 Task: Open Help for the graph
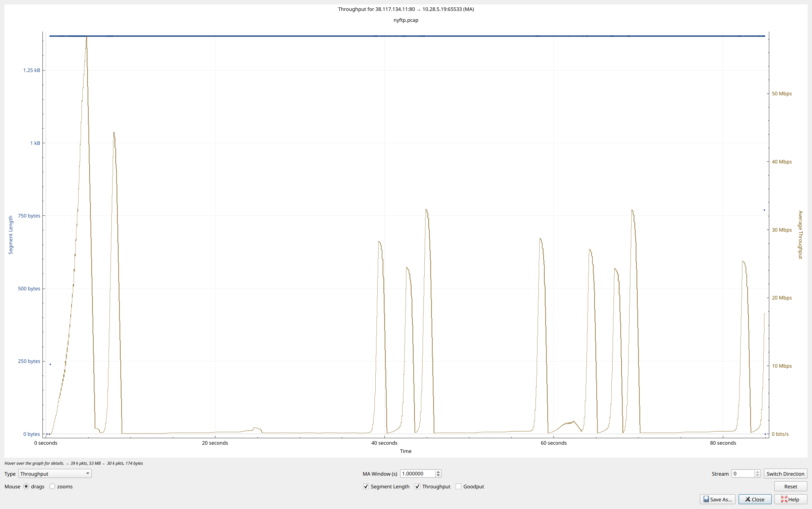(x=790, y=499)
